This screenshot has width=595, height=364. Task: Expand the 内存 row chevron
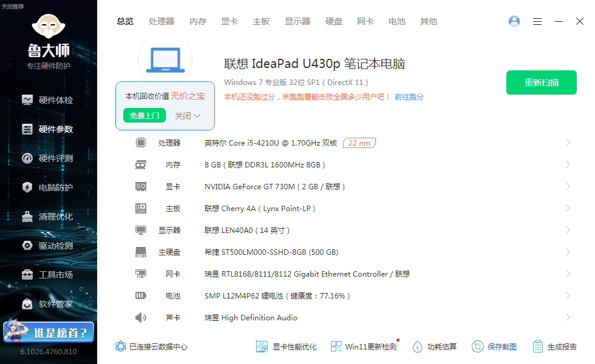click(x=568, y=164)
